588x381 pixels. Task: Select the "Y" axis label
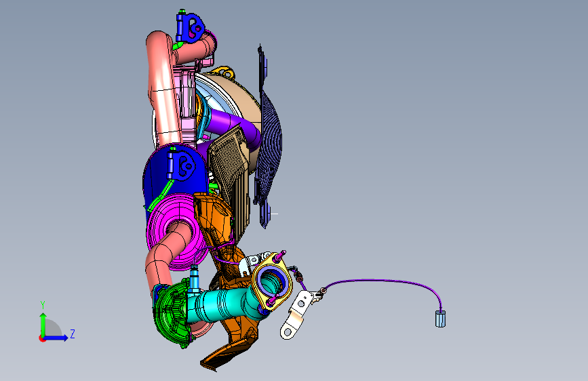point(43,305)
